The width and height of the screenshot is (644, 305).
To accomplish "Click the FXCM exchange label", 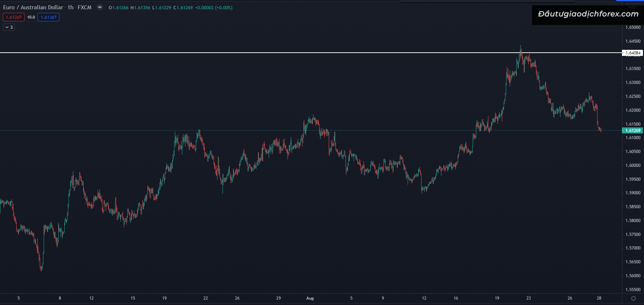I will point(85,7).
